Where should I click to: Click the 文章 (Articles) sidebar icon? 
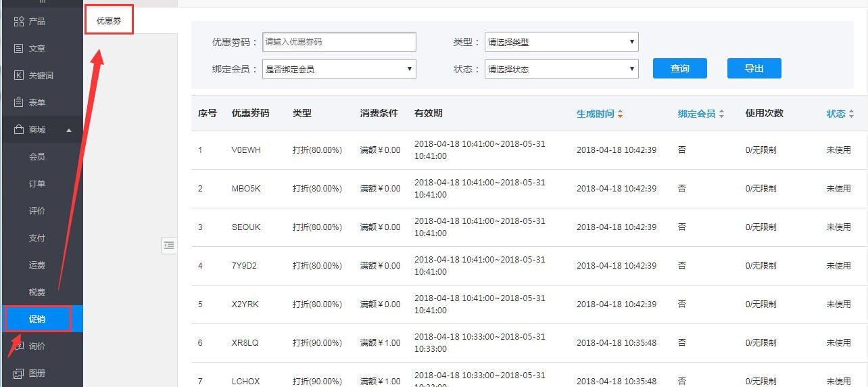pos(18,49)
